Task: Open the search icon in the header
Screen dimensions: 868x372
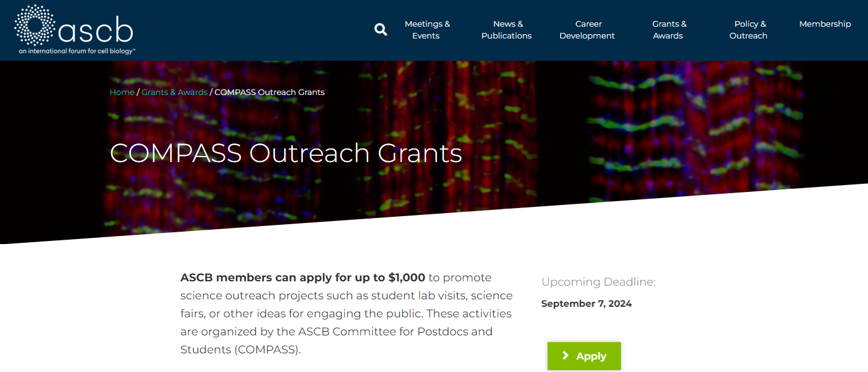Action: (x=381, y=29)
